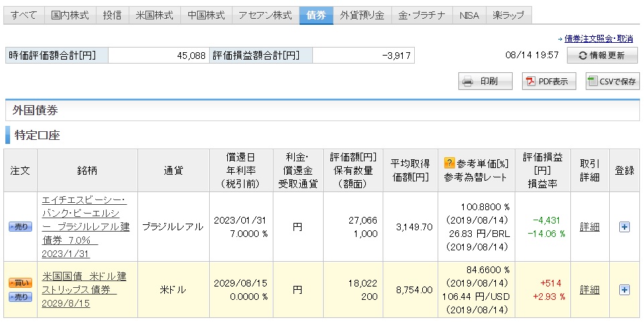Click the average cost 3,149.70

point(414,227)
